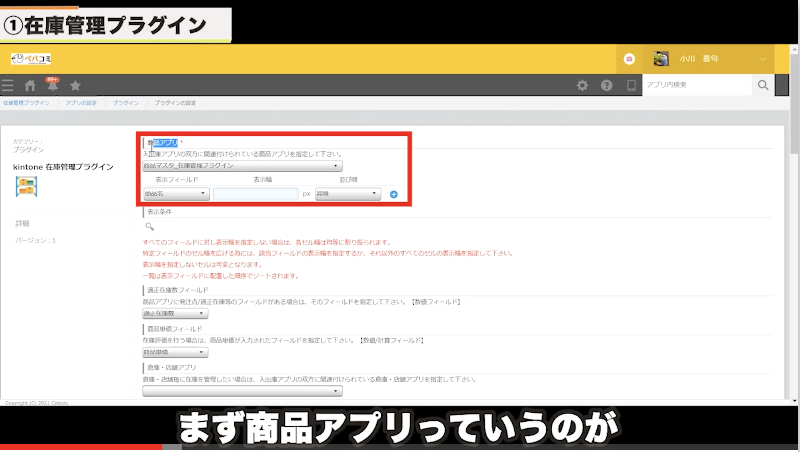Viewport: 800px width, 452px height.
Task: Open the appropriate stock count field dropdown
Action: click(173, 313)
